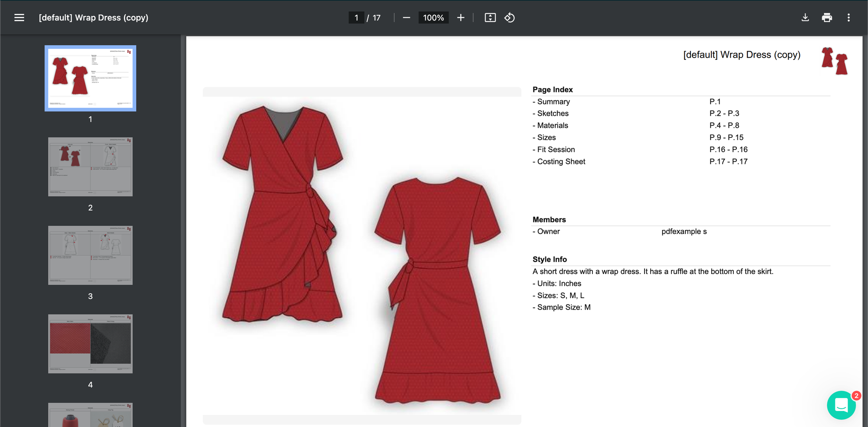This screenshot has height=427, width=868.
Task: Click the 'Style Info' heading
Action: pyautogui.click(x=549, y=259)
